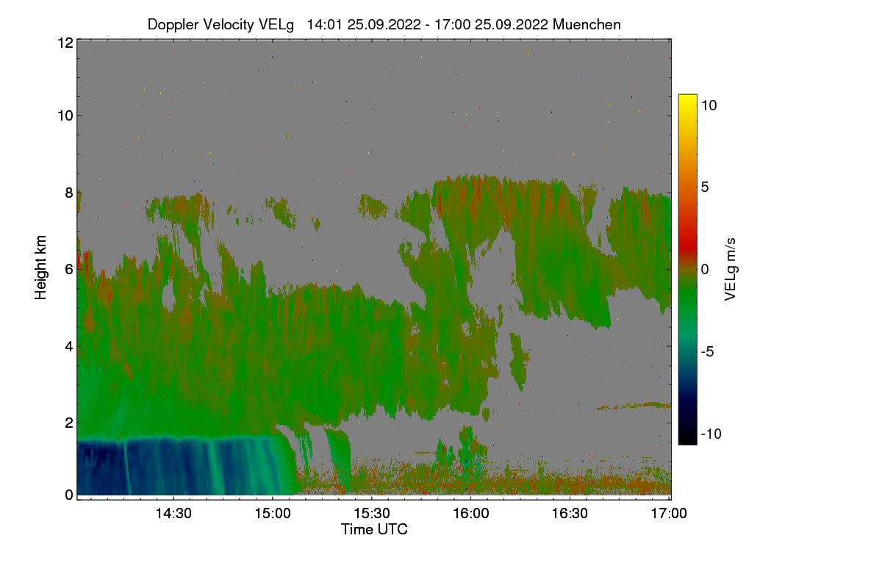Click the station name 'Muenchen' in the title

(587, 24)
